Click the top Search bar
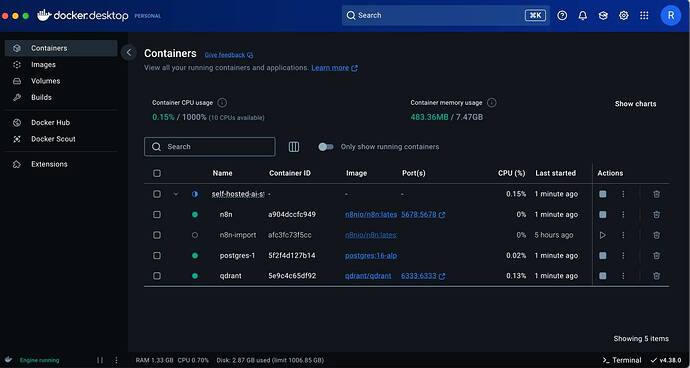 (445, 15)
